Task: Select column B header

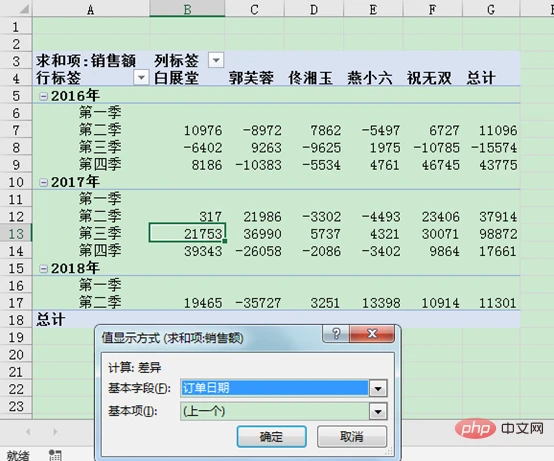Action: 187,9
